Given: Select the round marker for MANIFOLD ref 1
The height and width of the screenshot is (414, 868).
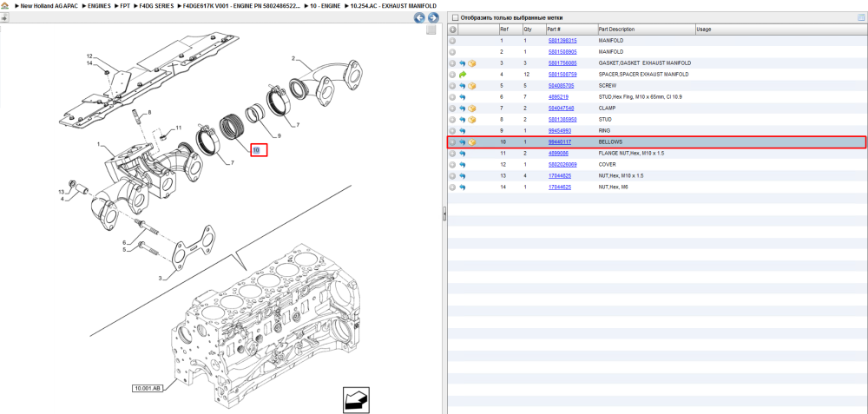Looking at the screenshot, I should click(452, 41).
